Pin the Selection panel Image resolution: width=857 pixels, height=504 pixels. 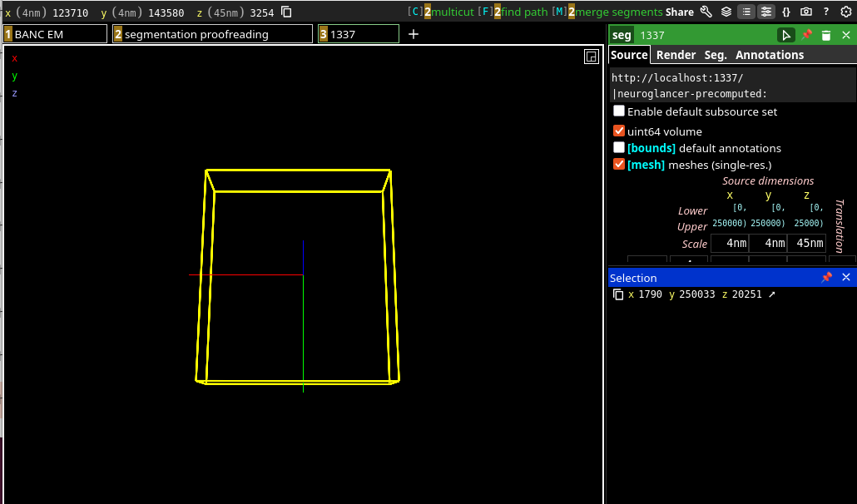pos(826,278)
